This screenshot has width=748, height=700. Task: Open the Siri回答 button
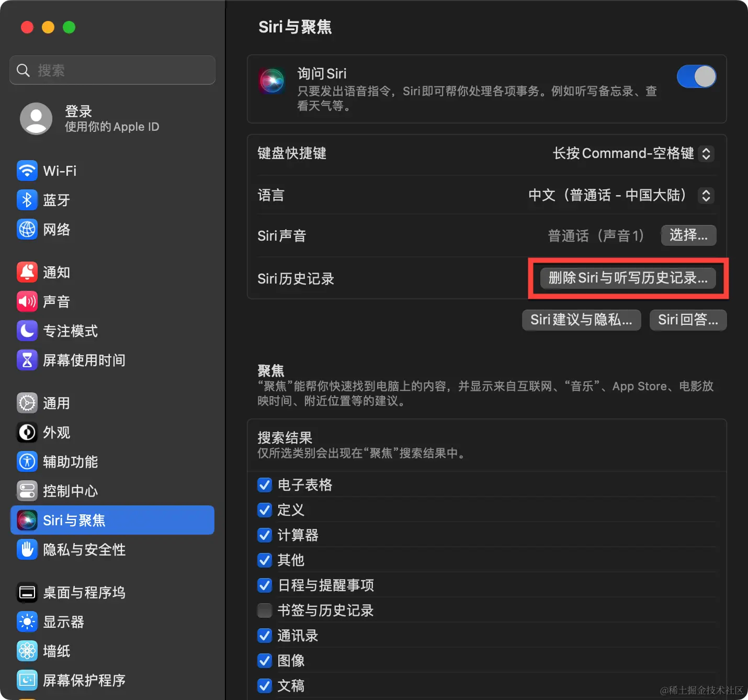[688, 320]
